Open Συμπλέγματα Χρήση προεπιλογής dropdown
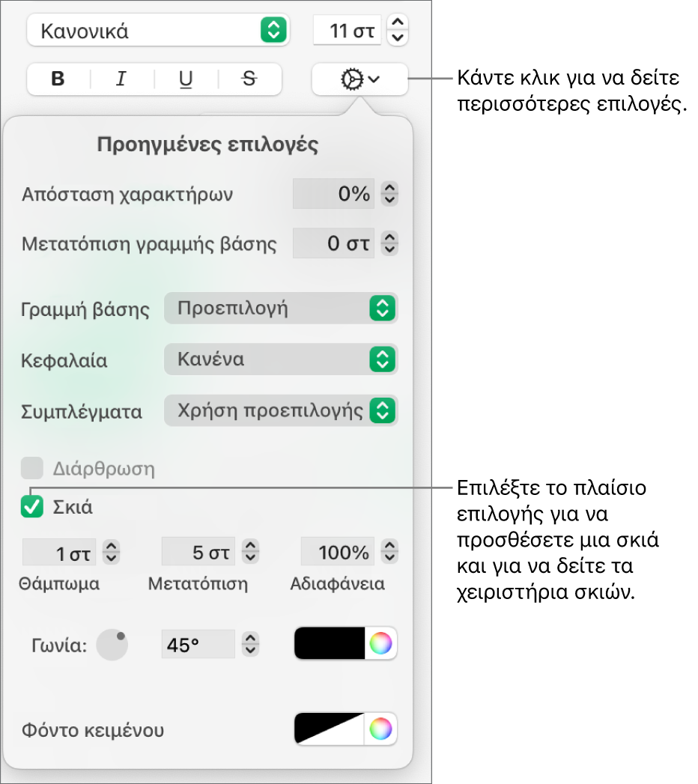The height and width of the screenshot is (784, 698). pos(281,410)
